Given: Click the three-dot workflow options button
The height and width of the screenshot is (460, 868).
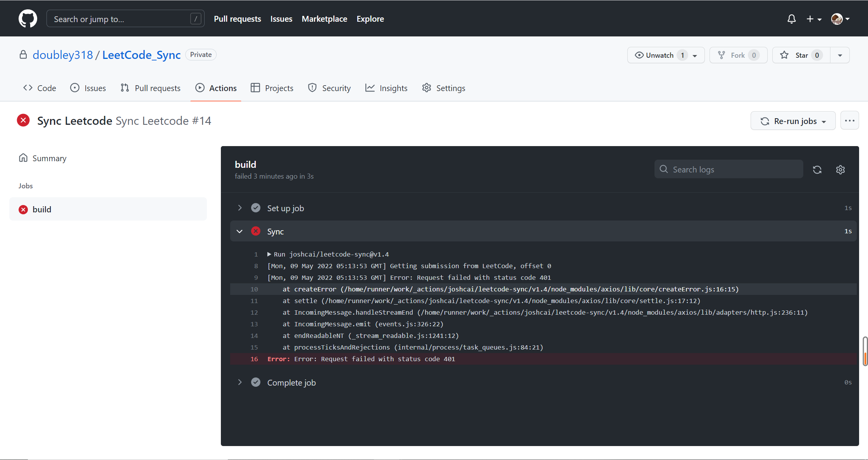Looking at the screenshot, I should click(849, 121).
